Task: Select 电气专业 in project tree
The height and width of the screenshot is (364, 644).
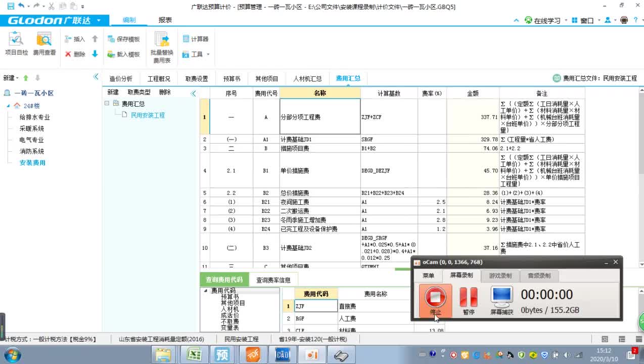Action: (x=32, y=140)
